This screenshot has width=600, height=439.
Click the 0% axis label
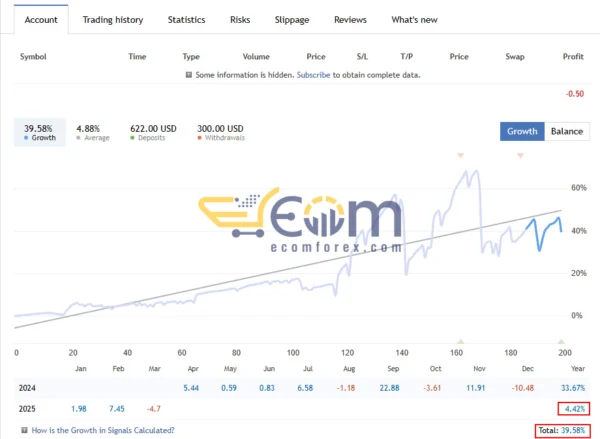coord(577,316)
